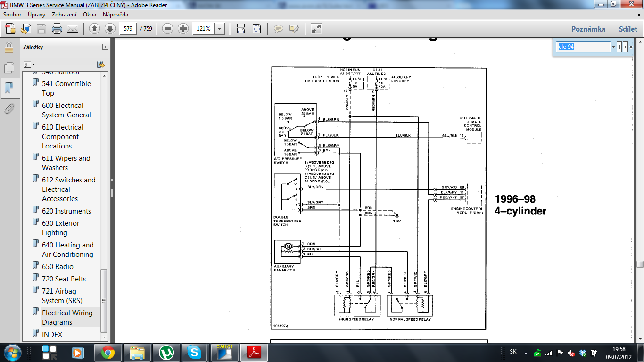Open bookmark options dropdown menu
644x362 pixels.
coord(29,64)
